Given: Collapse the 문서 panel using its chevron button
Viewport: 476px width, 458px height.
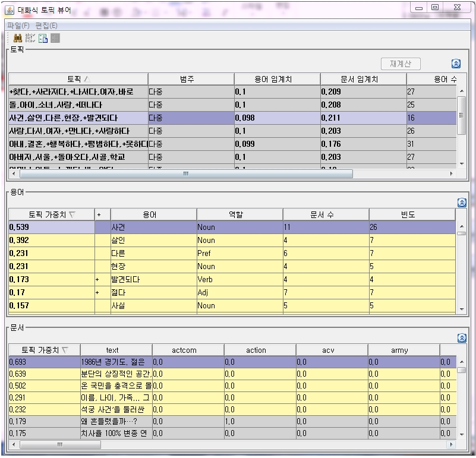Looking at the screenshot, I should pyautogui.click(x=461, y=338).
